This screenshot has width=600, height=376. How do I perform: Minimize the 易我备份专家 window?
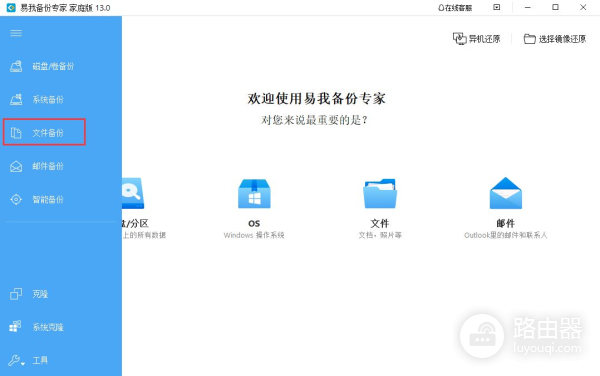528,7
